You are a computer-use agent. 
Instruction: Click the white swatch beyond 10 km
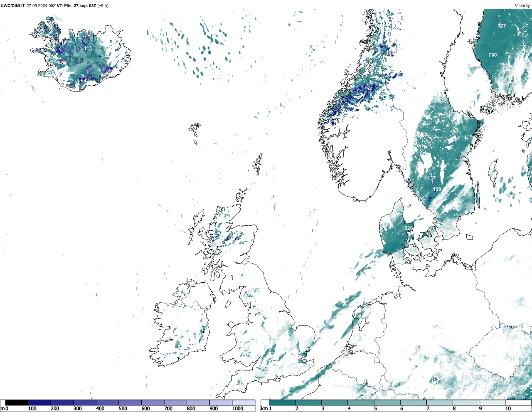pyautogui.click(x=517, y=402)
